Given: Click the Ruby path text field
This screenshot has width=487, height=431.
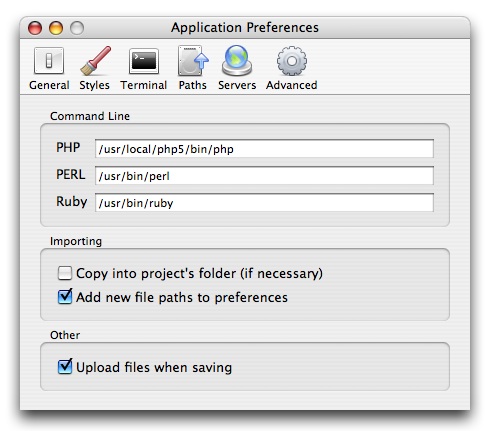Looking at the screenshot, I should tap(264, 203).
